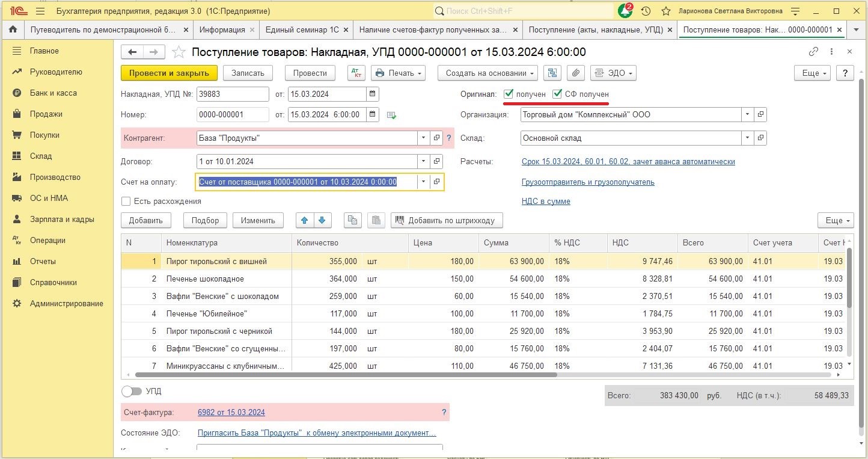Navigate forward with the right arrow
The image size is (868, 459).
click(x=154, y=52)
